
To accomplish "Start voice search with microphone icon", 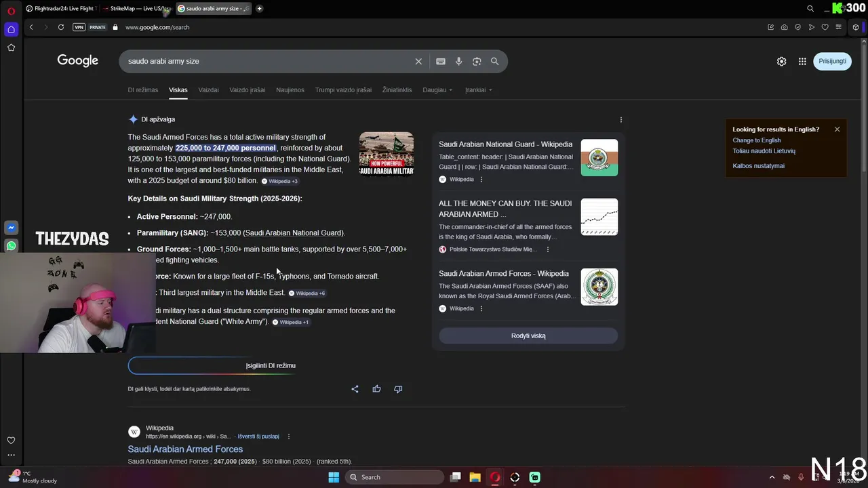I will pyautogui.click(x=458, y=61).
